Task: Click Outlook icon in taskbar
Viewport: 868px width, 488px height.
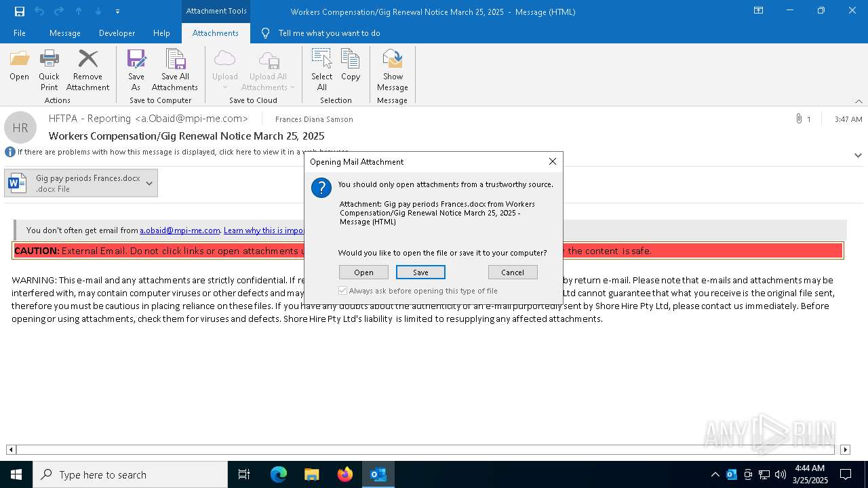Action: tap(378, 474)
